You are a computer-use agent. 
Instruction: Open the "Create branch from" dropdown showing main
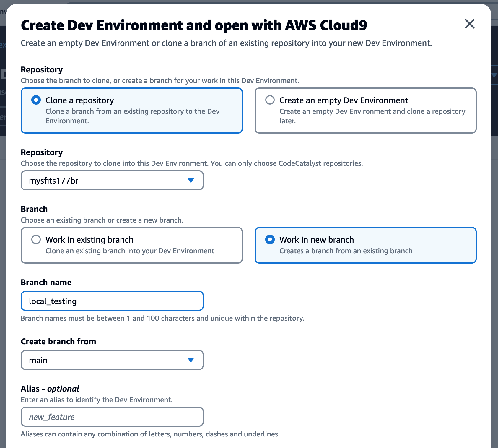(x=112, y=360)
